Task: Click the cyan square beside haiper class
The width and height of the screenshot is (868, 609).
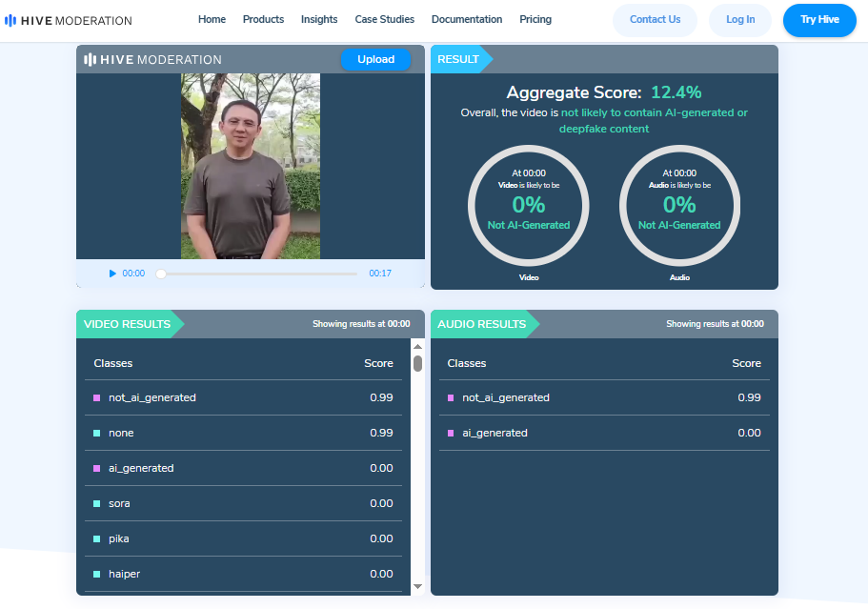Action: [97, 574]
